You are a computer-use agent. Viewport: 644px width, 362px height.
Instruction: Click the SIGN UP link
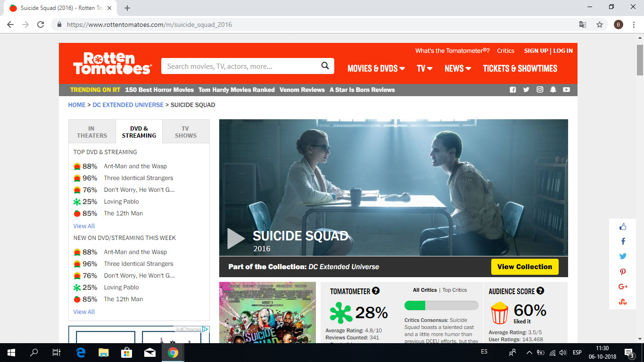pos(536,50)
